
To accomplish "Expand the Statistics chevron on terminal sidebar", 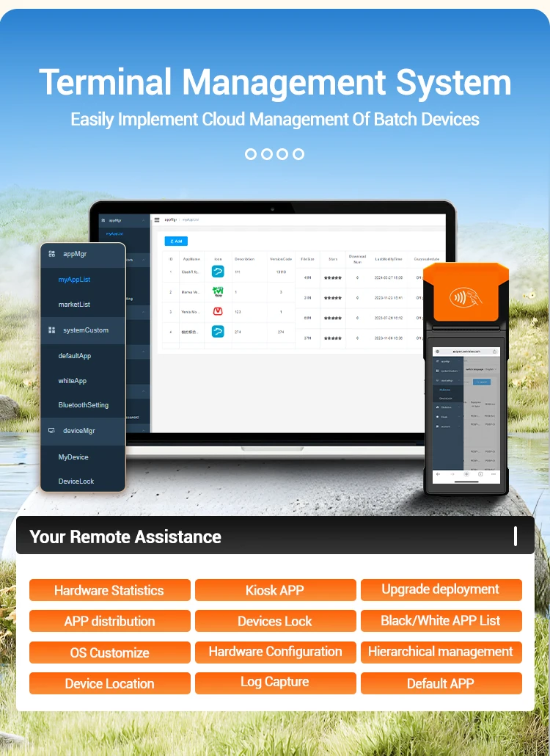I will pyautogui.click(x=459, y=407).
